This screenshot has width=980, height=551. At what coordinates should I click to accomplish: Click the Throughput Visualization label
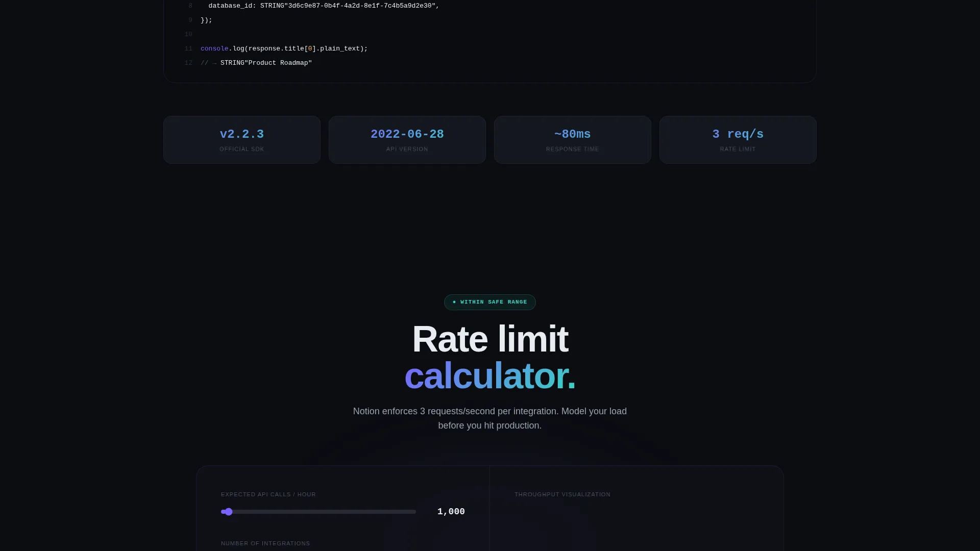point(562,494)
